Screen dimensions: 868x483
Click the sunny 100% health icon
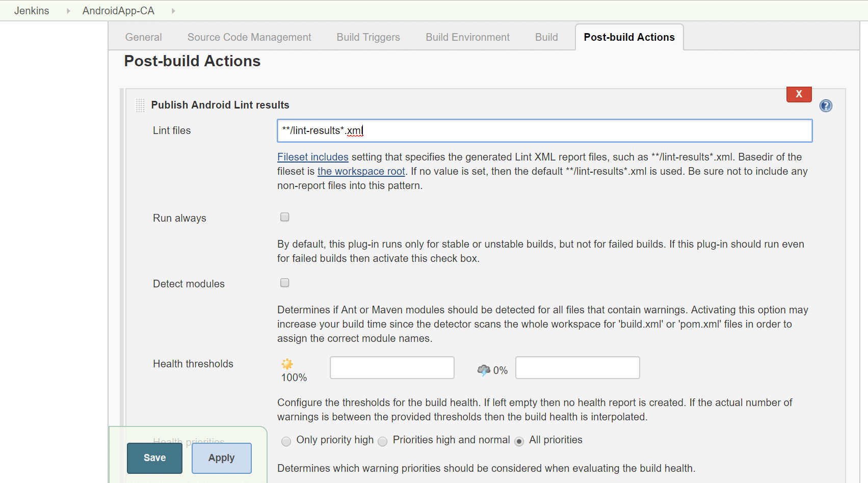tap(287, 364)
